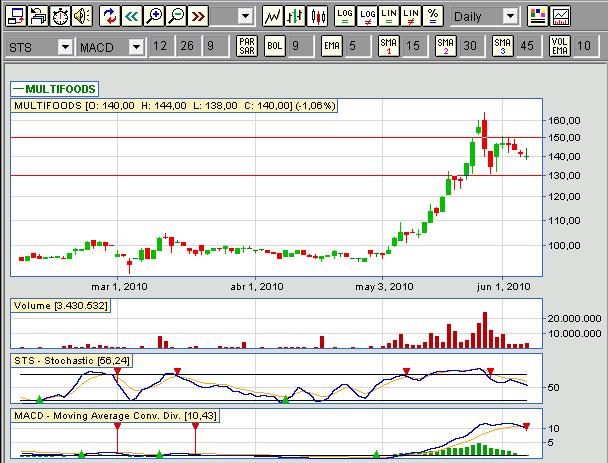Click the refresh arrows icon
The width and height of the screenshot is (608, 463).
click(x=108, y=16)
